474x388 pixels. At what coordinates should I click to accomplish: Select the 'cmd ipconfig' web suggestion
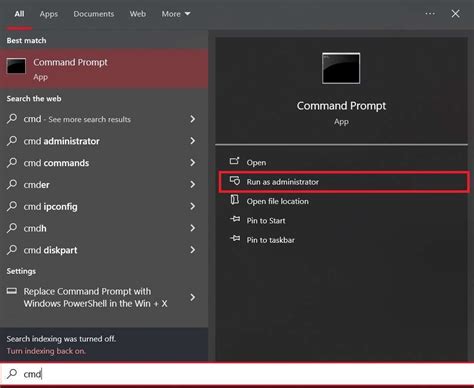(x=104, y=206)
